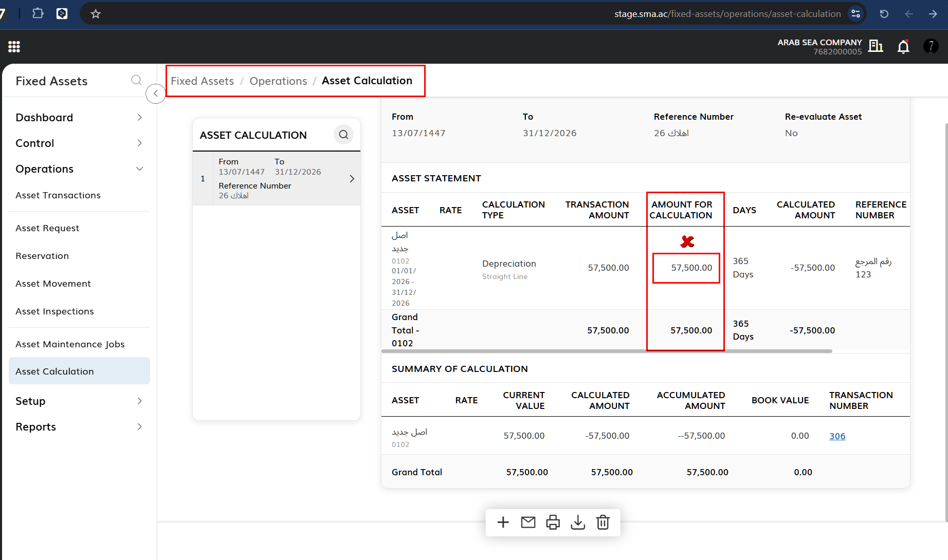Open the notifications bell
This screenshot has height=560, width=948.
click(x=903, y=47)
